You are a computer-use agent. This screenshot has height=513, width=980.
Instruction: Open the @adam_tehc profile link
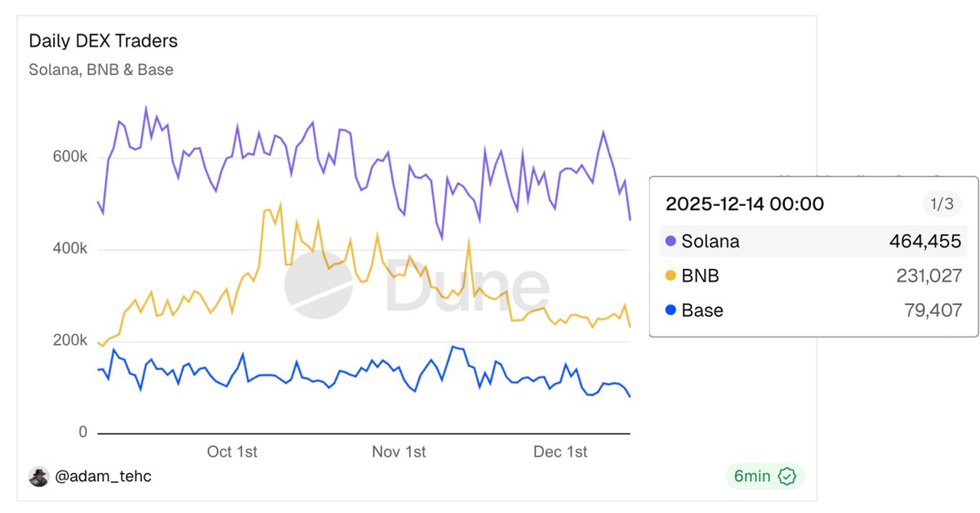point(103,476)
